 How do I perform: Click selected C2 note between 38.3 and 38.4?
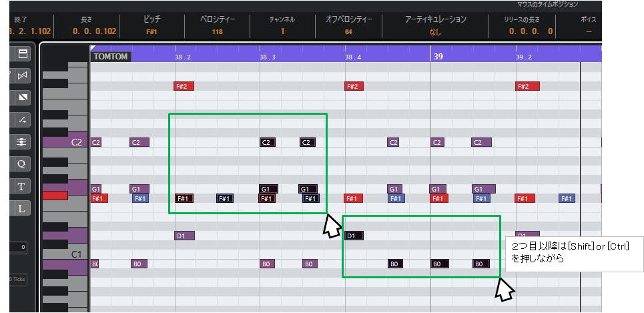(x=307, y=143)
